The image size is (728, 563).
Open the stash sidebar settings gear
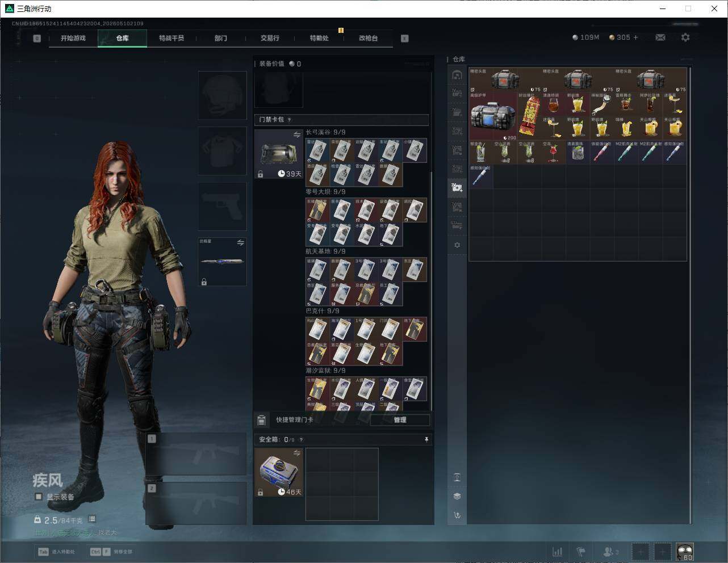pos(457,245)
